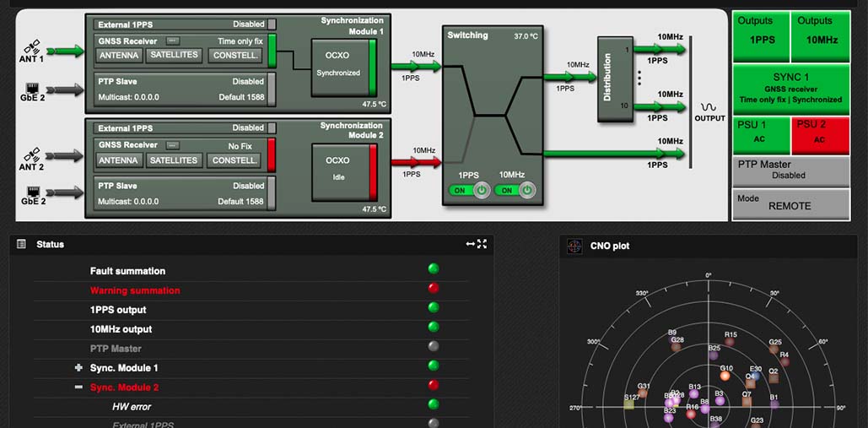Click the SYNC 1 GNSS receiver status tile
The image size is (868, 428).
pyautogui.click(x=791, y=89)
